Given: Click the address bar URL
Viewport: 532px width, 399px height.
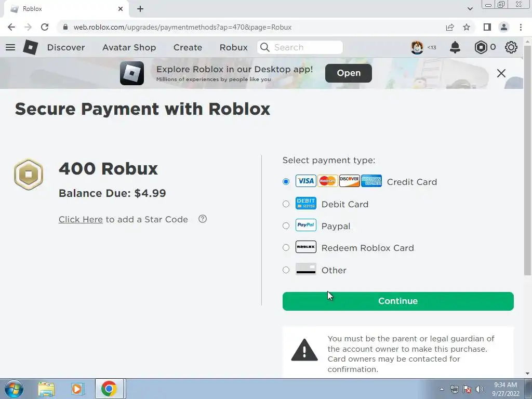Looking at the screenshot, I should (x=182, y=27).
